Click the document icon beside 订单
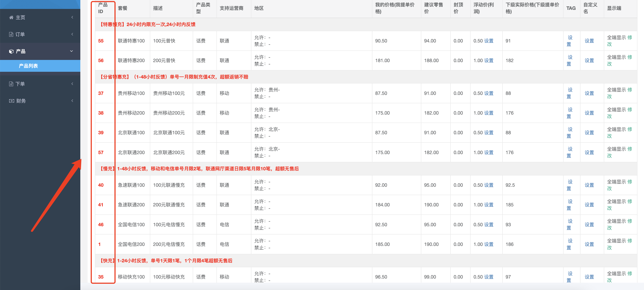644x290 pixels. pyautogui.click(x=11, y=34)
